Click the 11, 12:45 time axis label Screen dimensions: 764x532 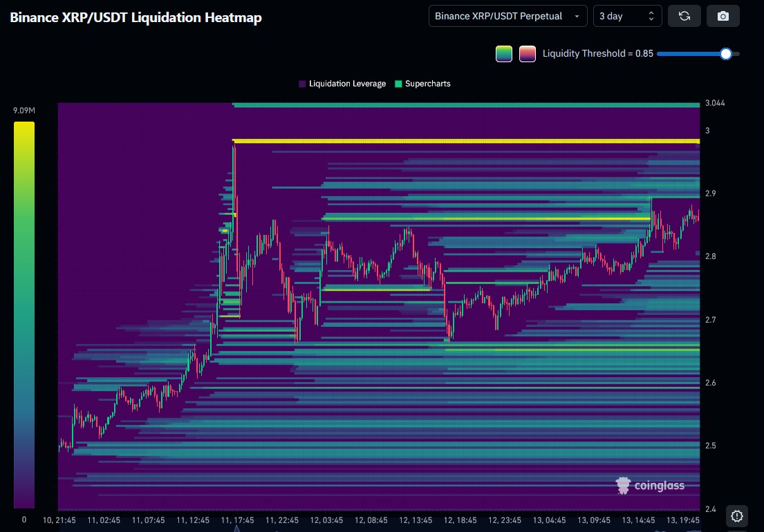[x=192, y=520]
